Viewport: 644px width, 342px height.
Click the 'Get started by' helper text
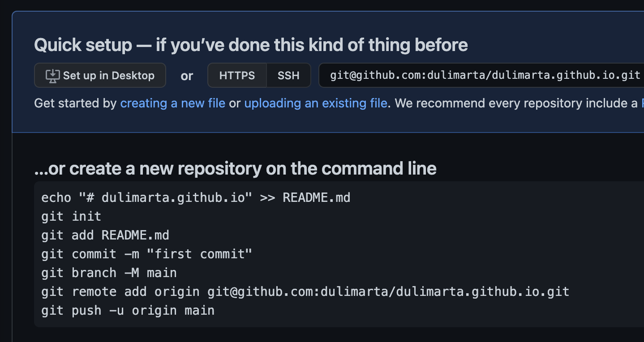75,103
